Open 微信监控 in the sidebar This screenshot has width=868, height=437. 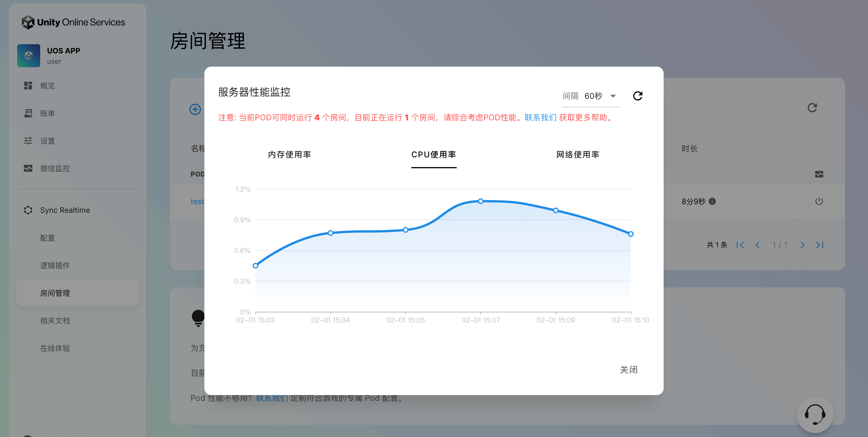pos(55,169)
